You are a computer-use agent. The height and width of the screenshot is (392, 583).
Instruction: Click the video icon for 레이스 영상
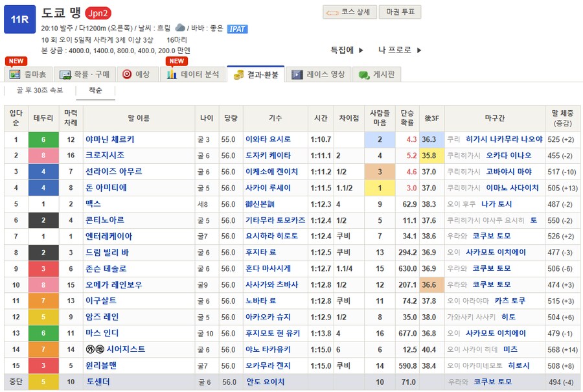click(x=297, y=75)
